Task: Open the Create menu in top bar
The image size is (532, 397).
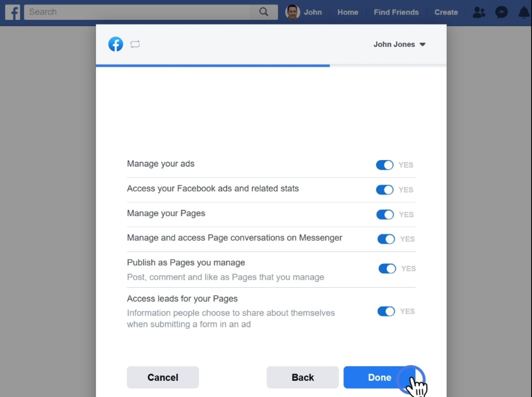Action: (x=446, y=12)
